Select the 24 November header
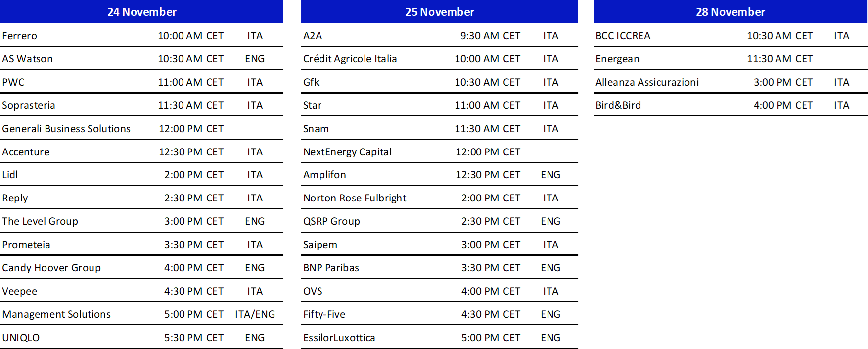 coord(142,12)
